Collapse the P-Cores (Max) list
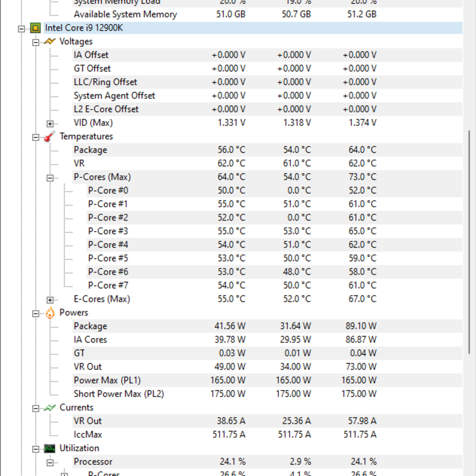This screenshot has width=476, height=476. pyautogui.click(x=50, y=178)
